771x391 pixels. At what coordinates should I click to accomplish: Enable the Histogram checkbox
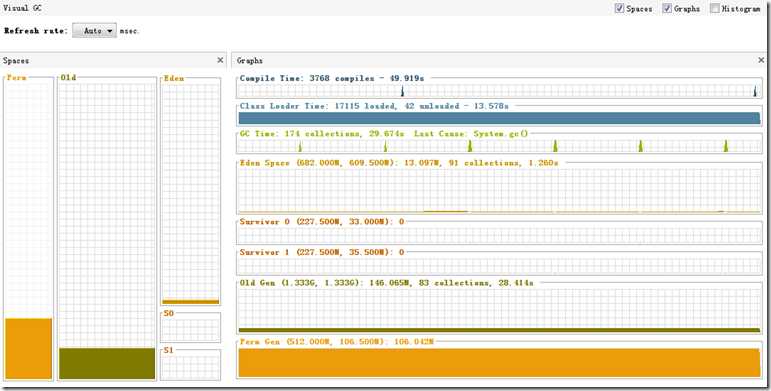pos(714,8)
